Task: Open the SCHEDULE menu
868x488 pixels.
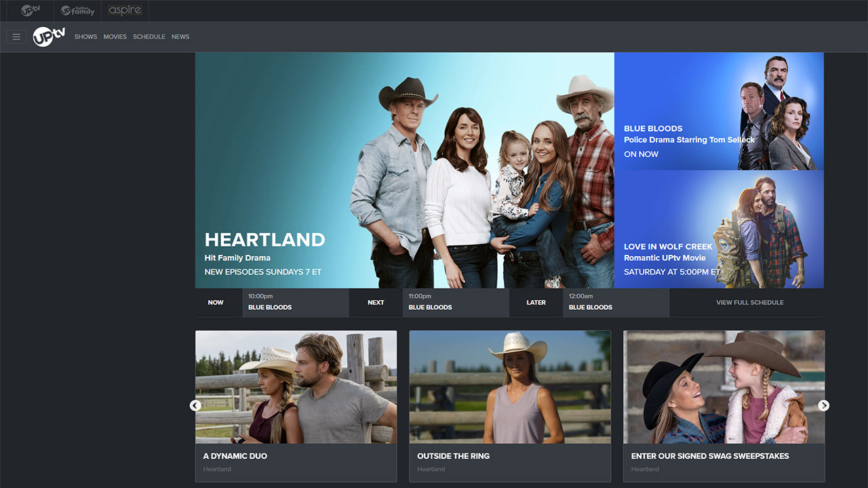Action: coord(149,37)
